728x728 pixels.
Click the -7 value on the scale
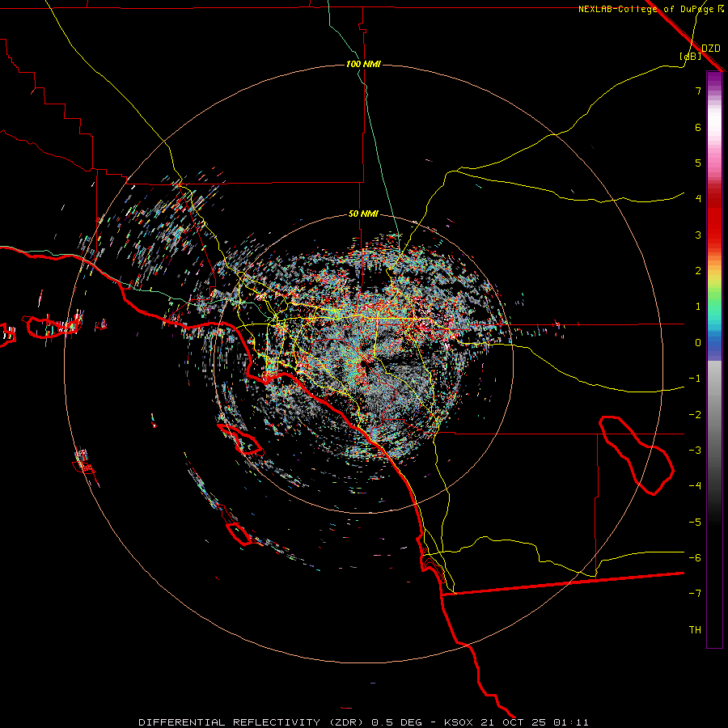pyautogui.click(x=695, y=594)
